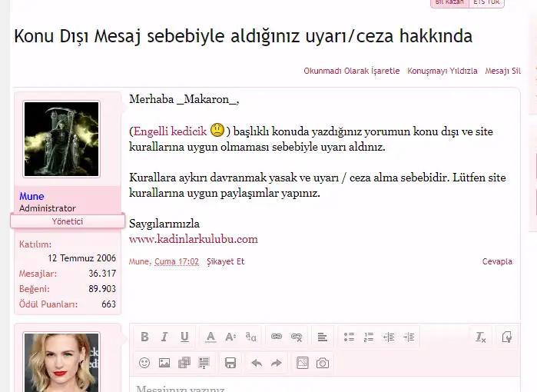This screenshot has height=392, width=537.
Task: Open the smilies picker
Action: pyautogui.click(x=144, y=363)
